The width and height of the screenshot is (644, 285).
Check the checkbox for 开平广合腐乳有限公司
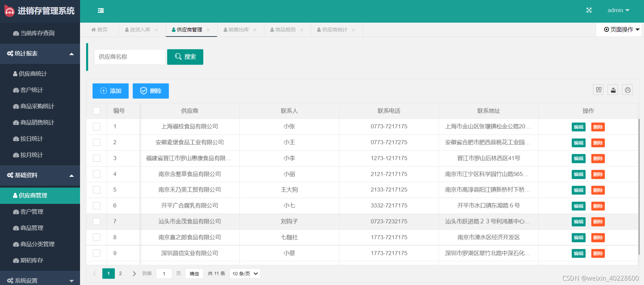pyautogui.click(x=97, y=206)
